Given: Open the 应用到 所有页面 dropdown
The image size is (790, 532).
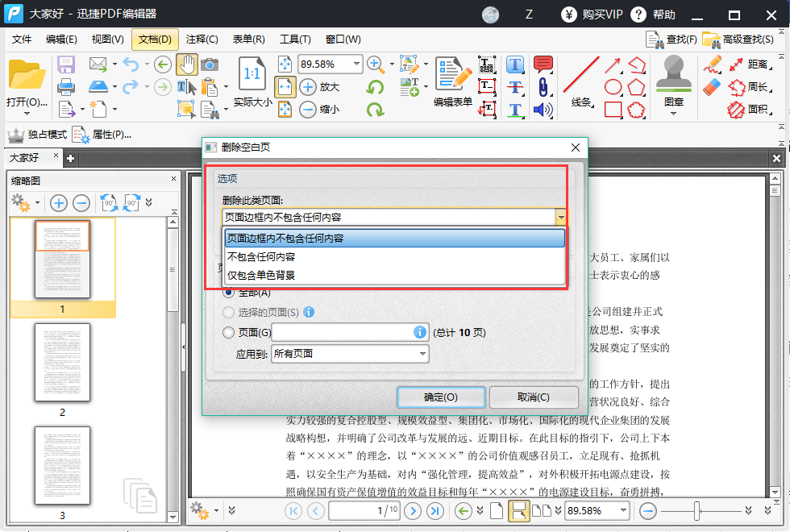Looking at the screenshot, I should pyautogui.click(x=350, y=354).
